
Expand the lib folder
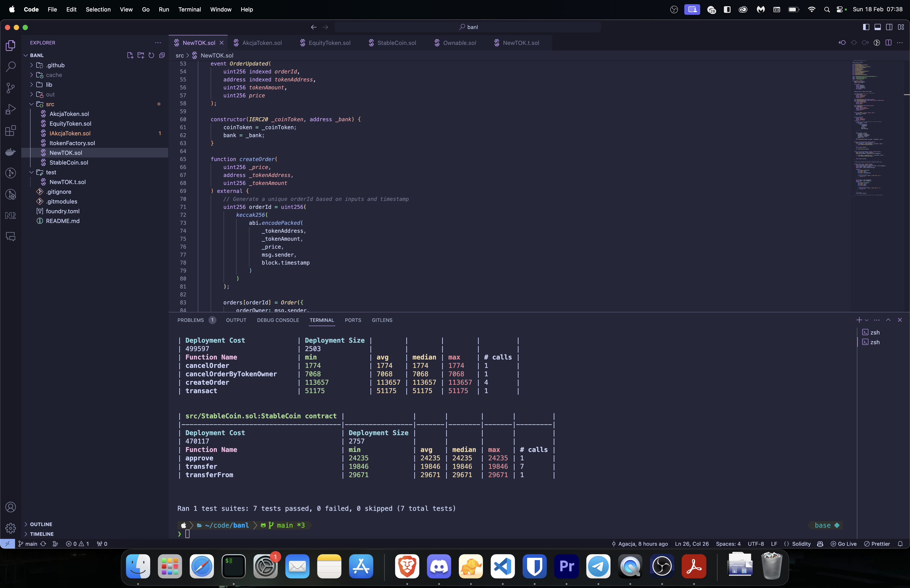tap(49, 85)
